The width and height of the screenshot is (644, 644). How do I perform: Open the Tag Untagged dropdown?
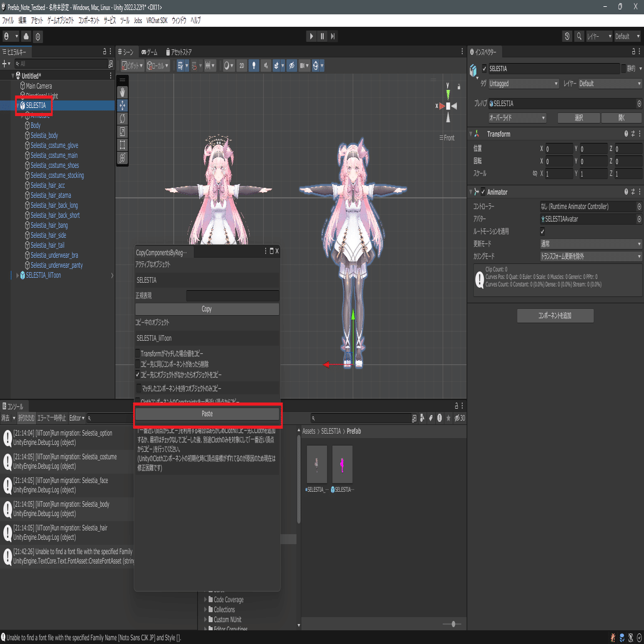click(524, 84)
